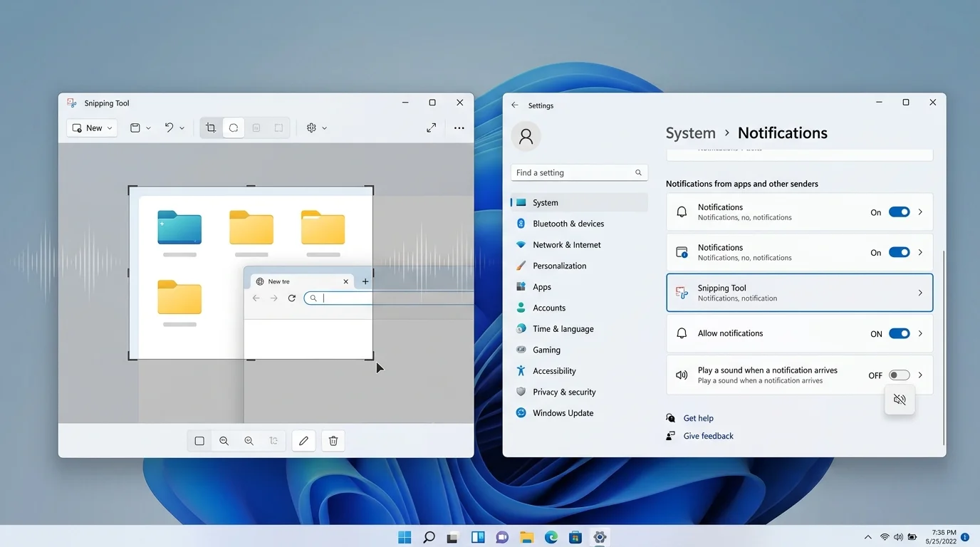Screen dimensions: 980x547
Task: Select System in the Settings sidebar
Action: click(x=579, y=202)
